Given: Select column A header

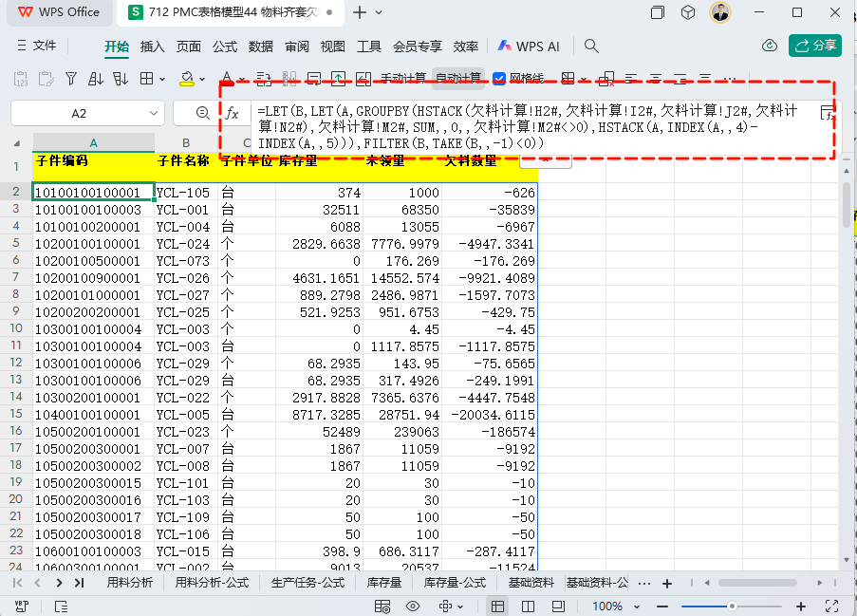Looking at the screenshot, I should click(93, 142).
